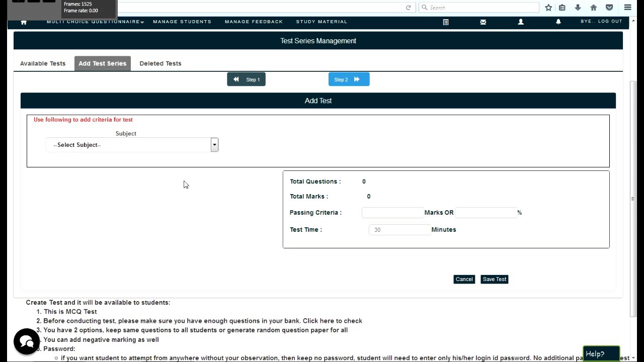Open the chat bubble widget
644x362 pixels.
(x=27, y=341)
